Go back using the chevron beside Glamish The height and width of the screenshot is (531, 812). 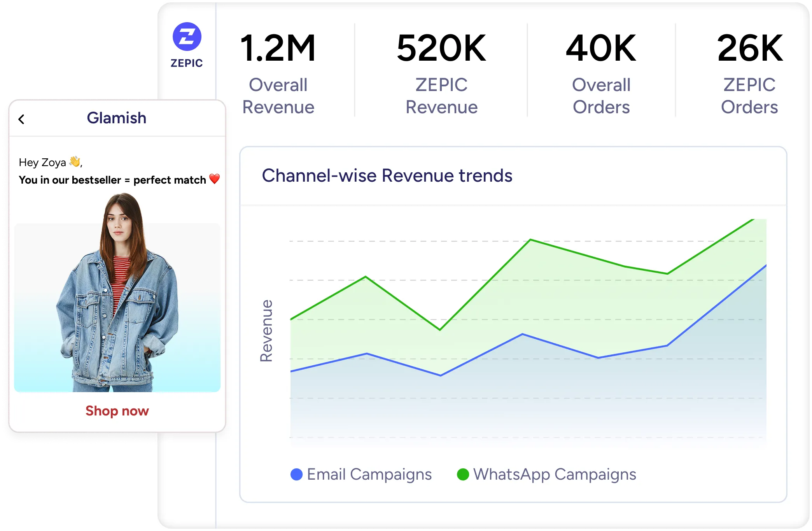pyautogui.click(x=21, y=119)
